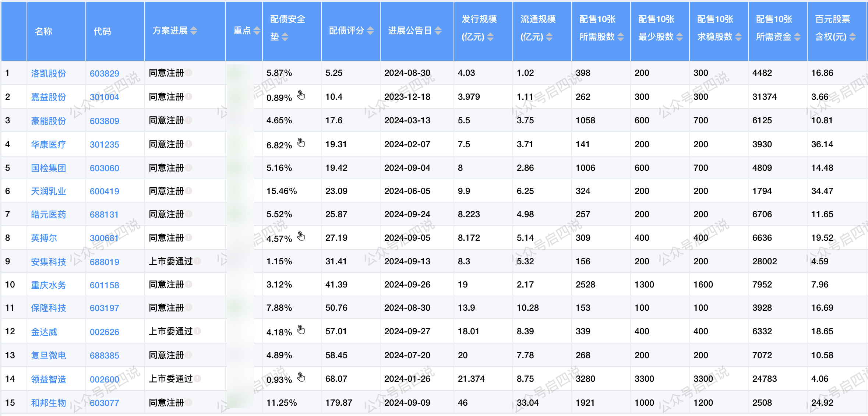Click info icon beside 同意注册 in 洛凯股份 row
The image size is (868, 416).
point(189,73)
